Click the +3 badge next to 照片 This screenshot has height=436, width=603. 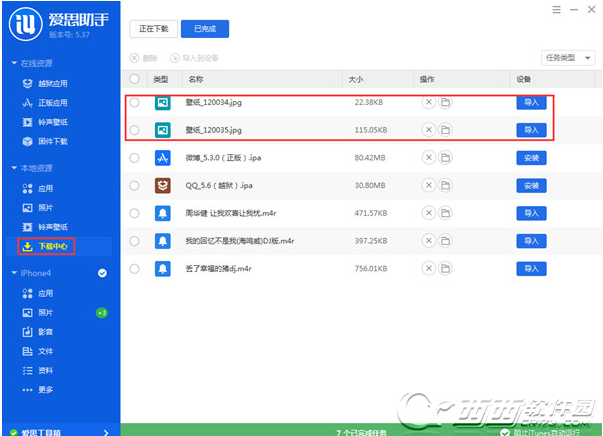click(102, 313)
